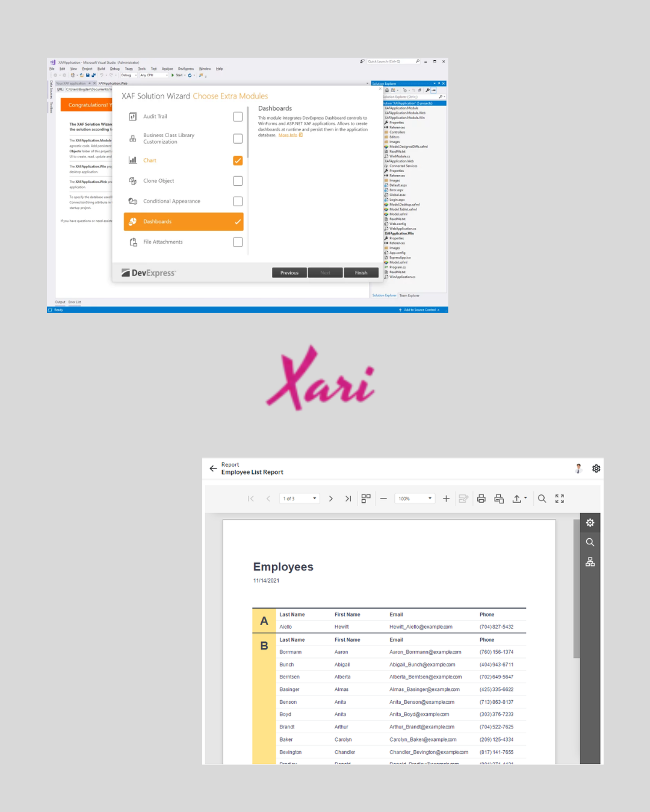650x812 pixels.
Task: Open the search icon in report toolbar
Action: coord(542,499)
